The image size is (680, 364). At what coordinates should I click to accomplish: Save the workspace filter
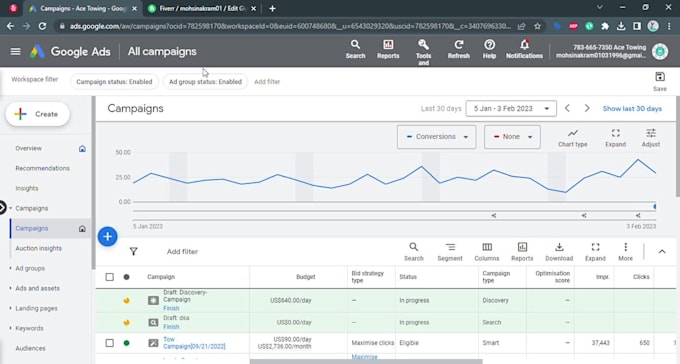pos(660,82)
